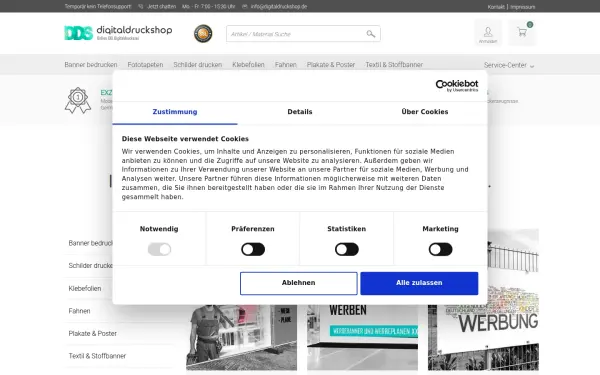Image resolution: width=600 pixels, height=375 pixels.
Task: Click the Cookiebot logo
Action: [457, 85]
